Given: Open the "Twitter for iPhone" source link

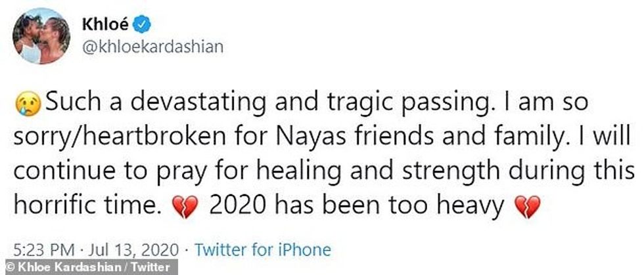Looking at the screenshot, I should (263, 249).
